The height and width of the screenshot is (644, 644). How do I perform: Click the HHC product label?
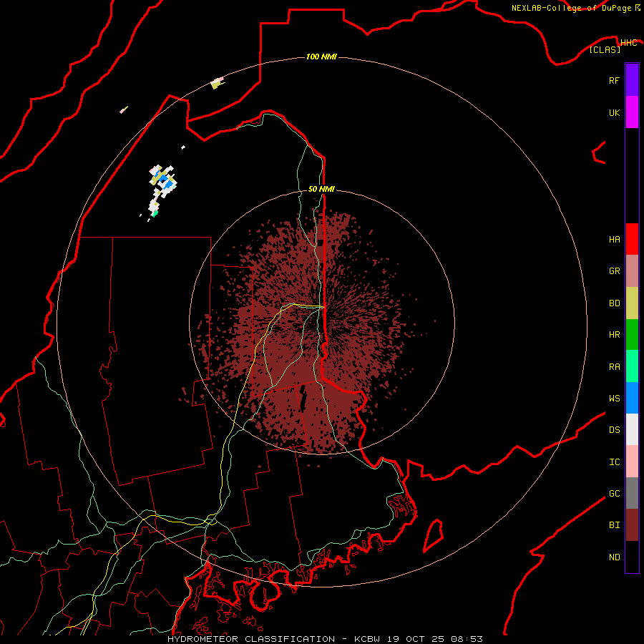pyautogui.click(x=628, y=43)
